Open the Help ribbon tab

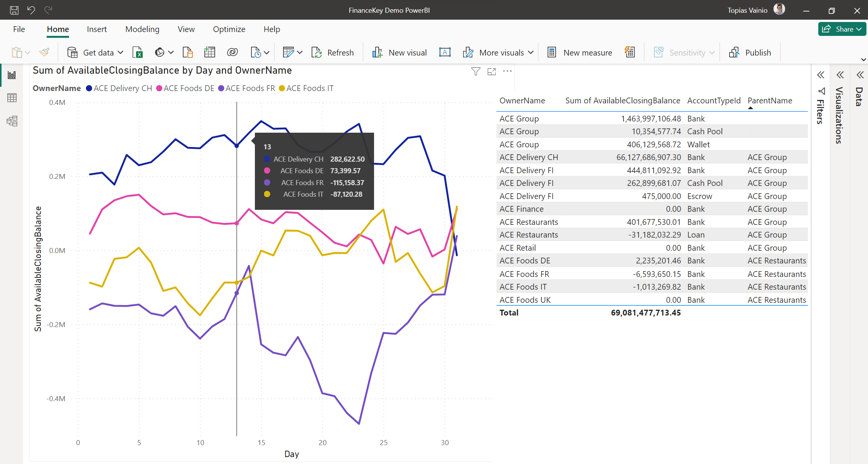pyautogui.click(x=272, y=29)
